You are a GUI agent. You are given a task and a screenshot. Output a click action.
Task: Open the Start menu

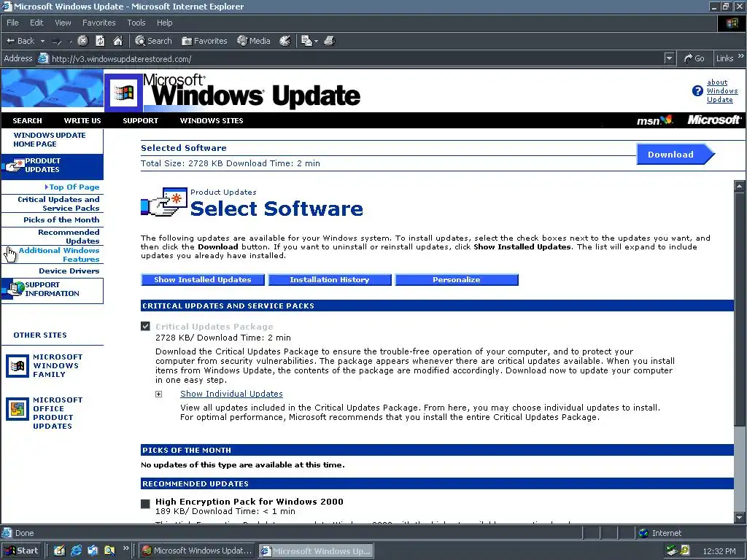click(x=22, y=551)
